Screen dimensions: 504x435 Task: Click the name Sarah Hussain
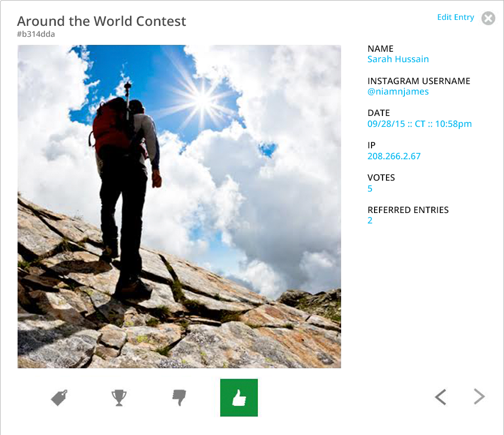click(398, 59)
